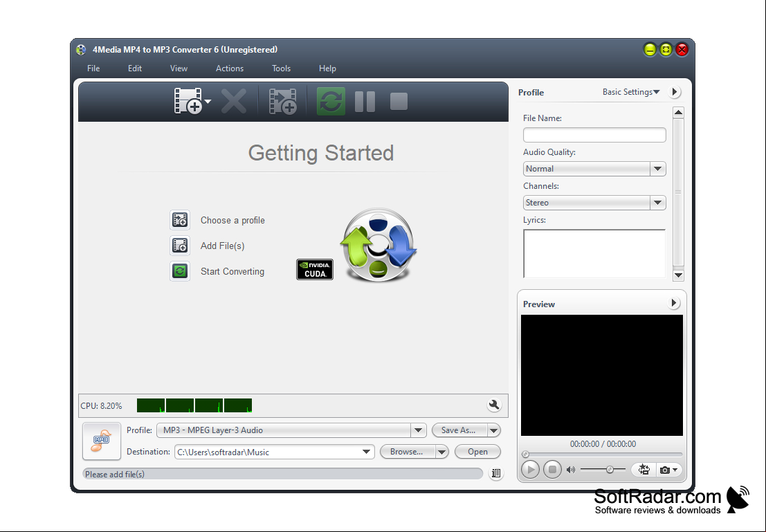Open the Browse dropdown arrow
Screen dimensions: 766x532
click(x=441, y=452)
